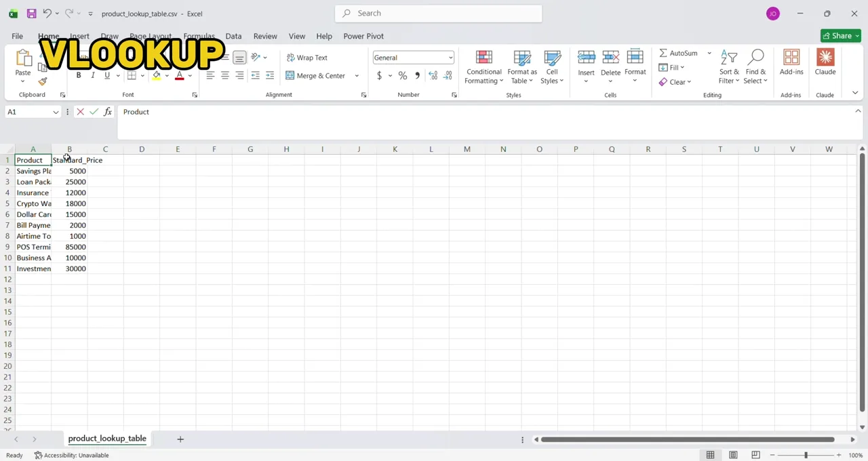The width and height of the screenshot is (868, 461).
Task: Increase Decimal places
Action: (433, 75)
